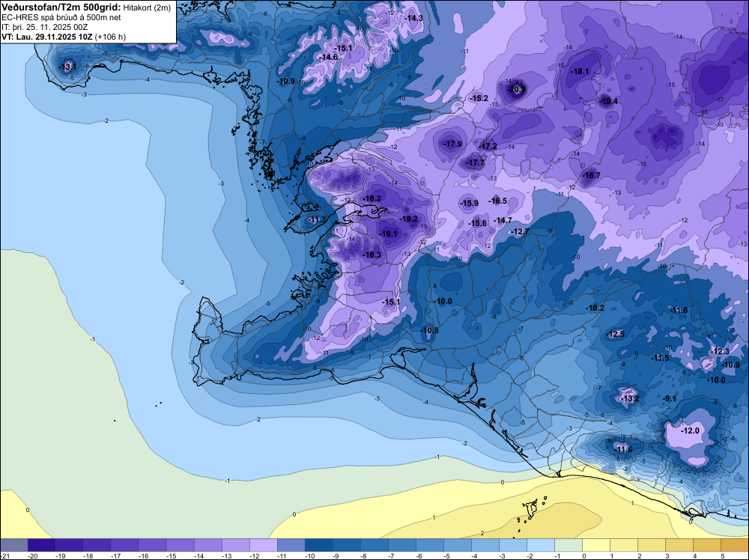Click the -12.0 temperature label
749x560 pixels.
click(x=690, y=430)
